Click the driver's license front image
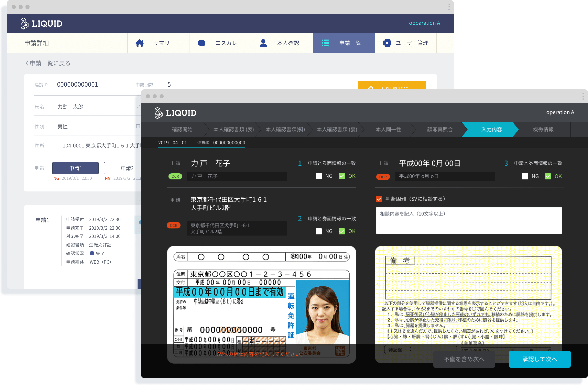 pos(261,304)
